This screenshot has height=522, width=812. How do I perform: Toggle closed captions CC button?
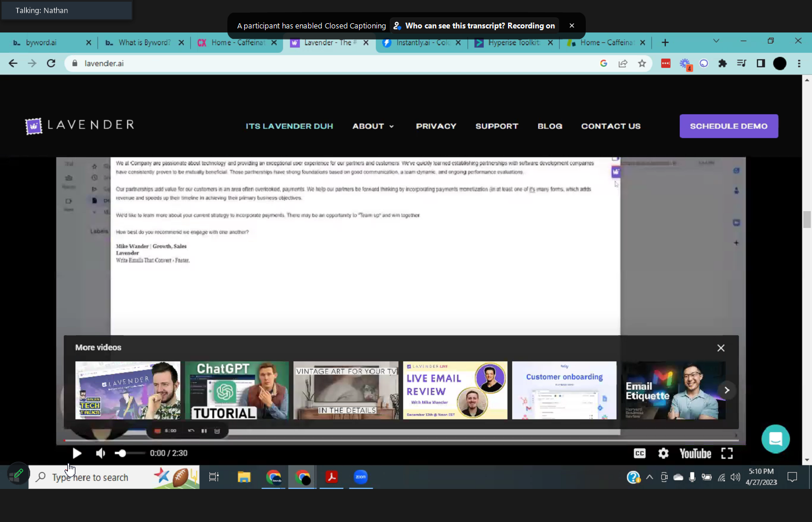click(x=639, y=453)
